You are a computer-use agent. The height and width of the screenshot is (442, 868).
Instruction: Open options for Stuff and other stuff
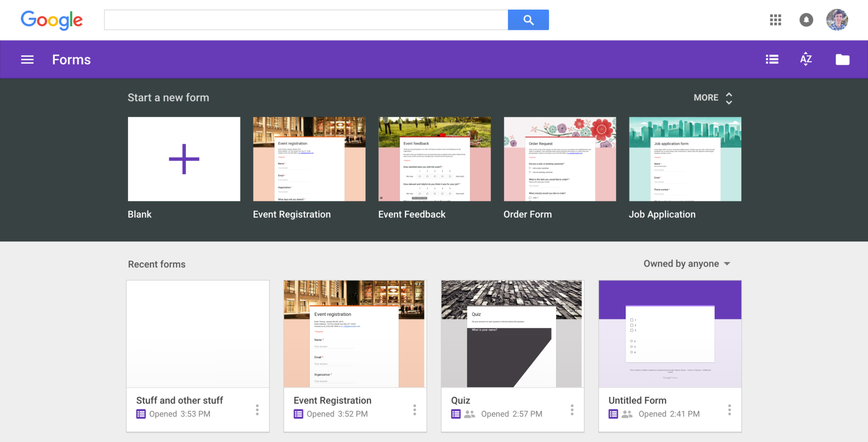coord(257,410)
